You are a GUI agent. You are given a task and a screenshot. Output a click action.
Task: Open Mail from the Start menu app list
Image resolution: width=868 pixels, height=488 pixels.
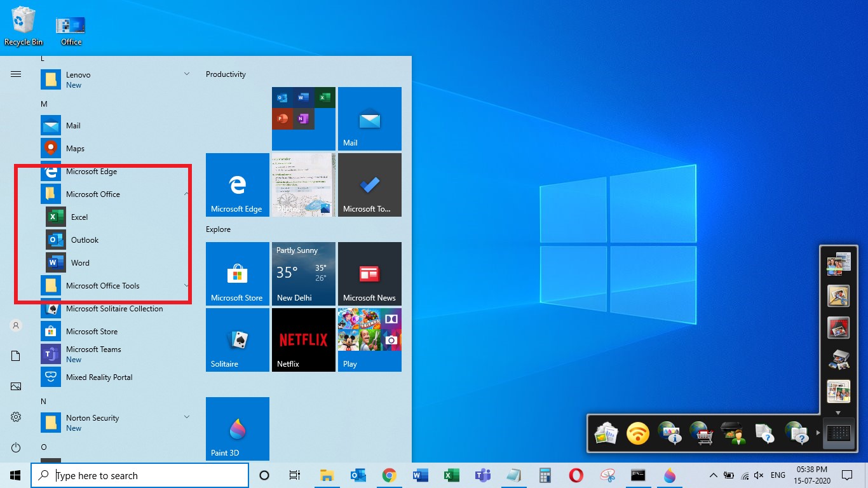[x=116, y=126]
